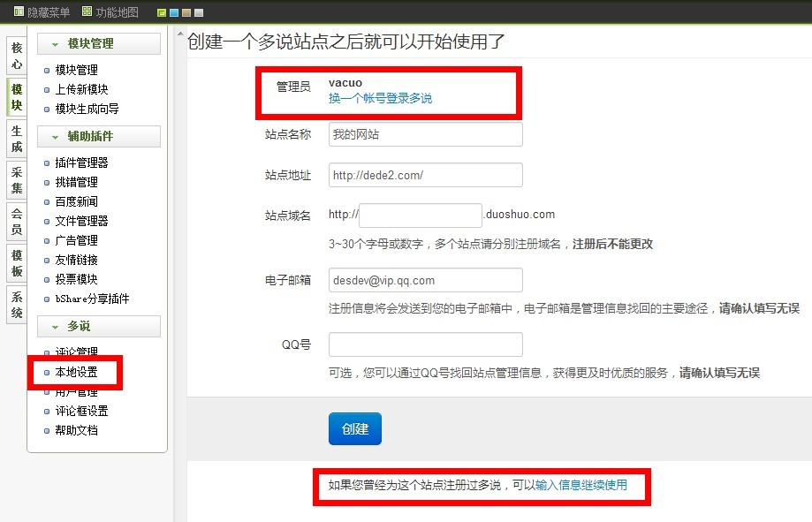Click the 隐藏菜单 icon in top bar
This screenshot has height=522, width=812.
coord(19,11)
